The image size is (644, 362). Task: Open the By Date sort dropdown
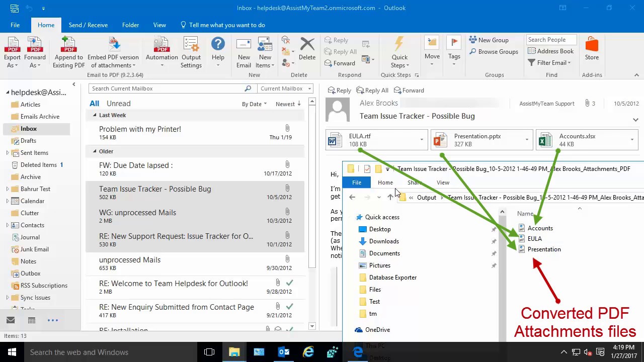point(254,104)
